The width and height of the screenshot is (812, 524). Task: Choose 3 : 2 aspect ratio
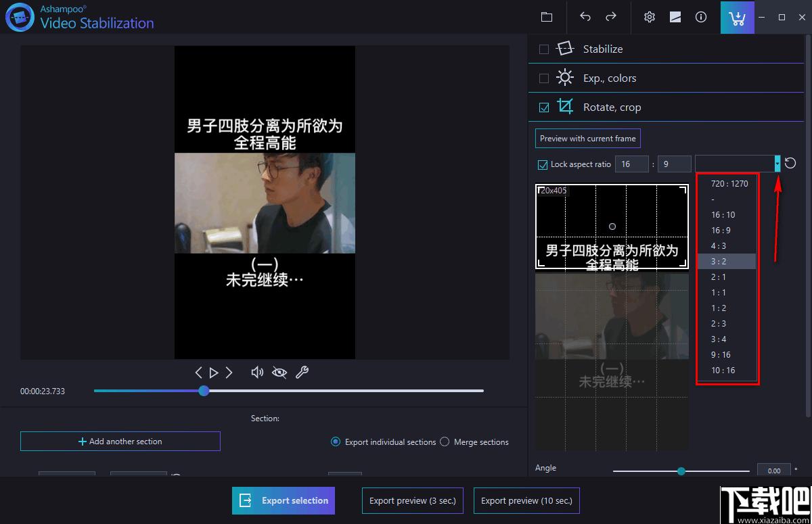(x=727, y=262)
